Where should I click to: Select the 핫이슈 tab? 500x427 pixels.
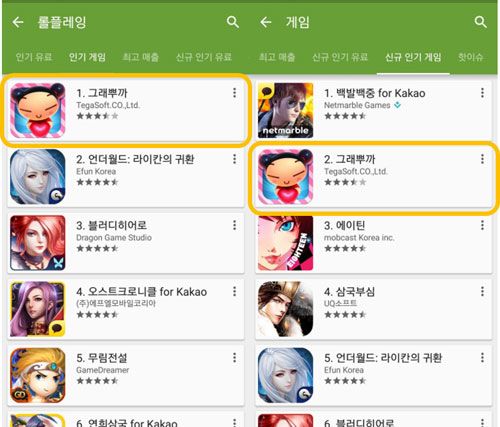470,57
